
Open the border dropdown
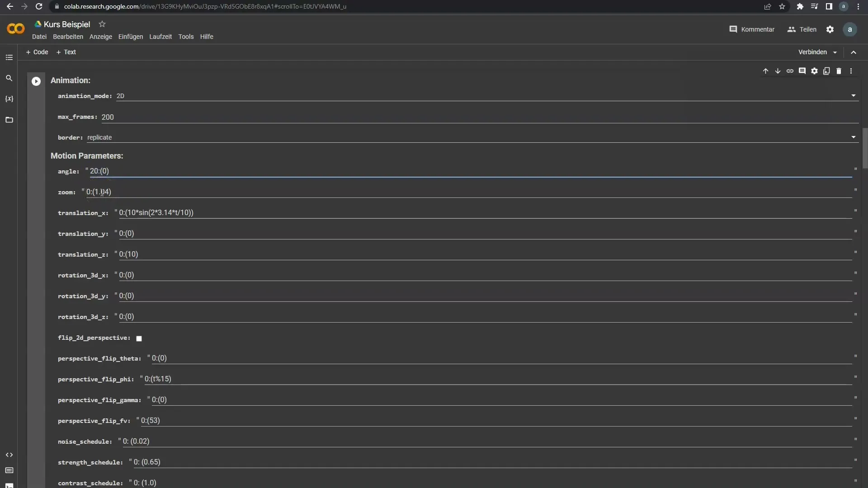(x=472, y=137)
